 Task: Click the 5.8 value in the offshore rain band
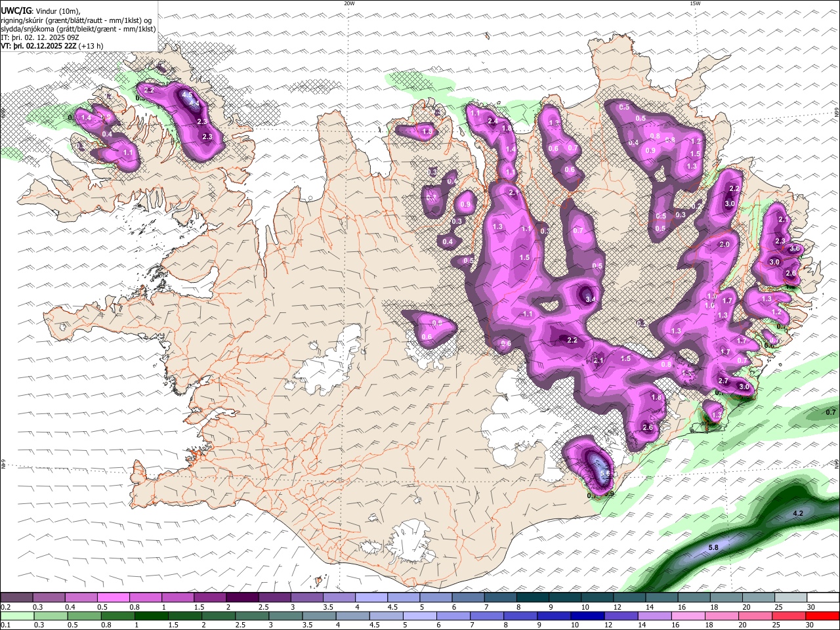(714, 547)
